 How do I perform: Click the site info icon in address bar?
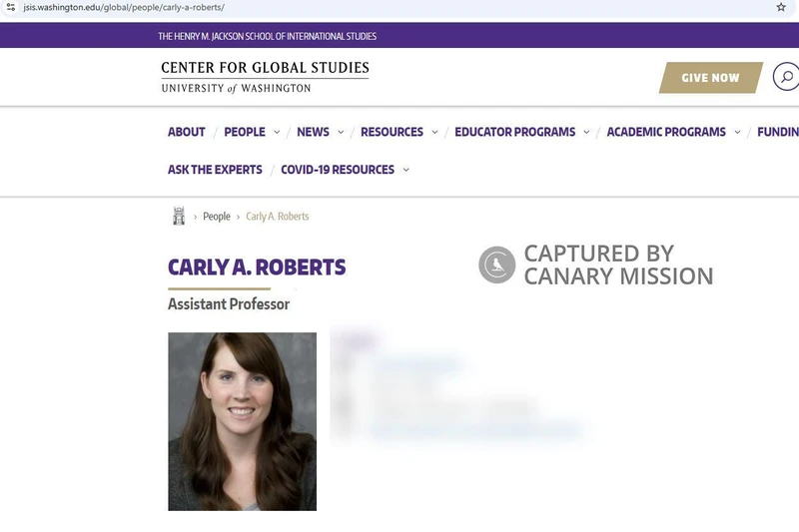click(x=11, y=7)
